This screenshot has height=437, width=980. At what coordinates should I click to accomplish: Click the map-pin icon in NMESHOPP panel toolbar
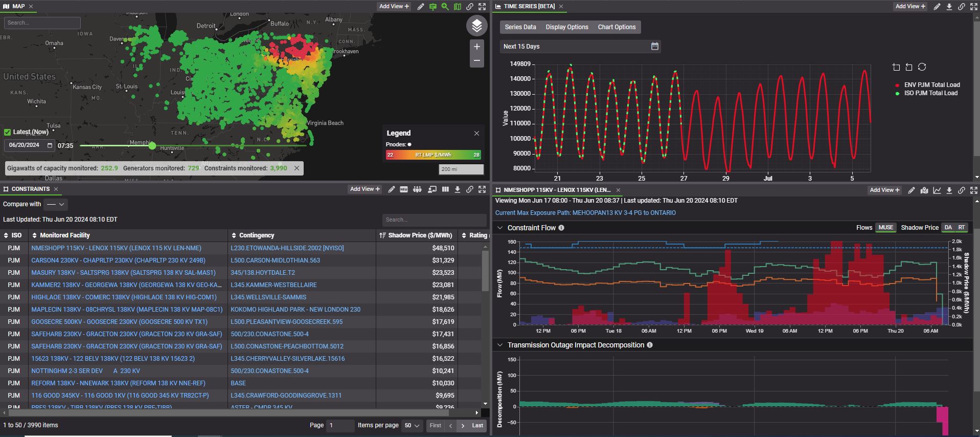point(924,190)
